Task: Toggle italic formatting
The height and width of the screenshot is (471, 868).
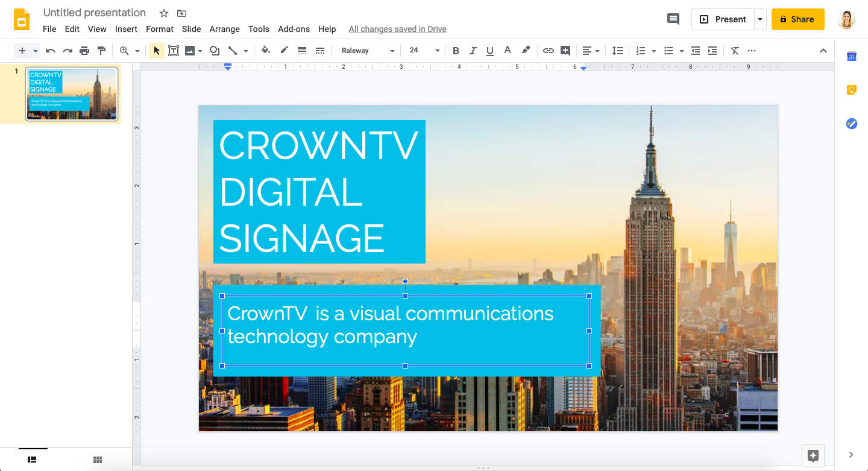Action: pos(473,51)
